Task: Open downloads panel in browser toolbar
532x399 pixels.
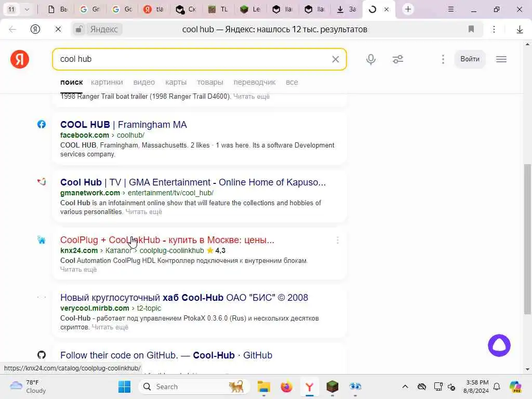Action: pos(520,30)
